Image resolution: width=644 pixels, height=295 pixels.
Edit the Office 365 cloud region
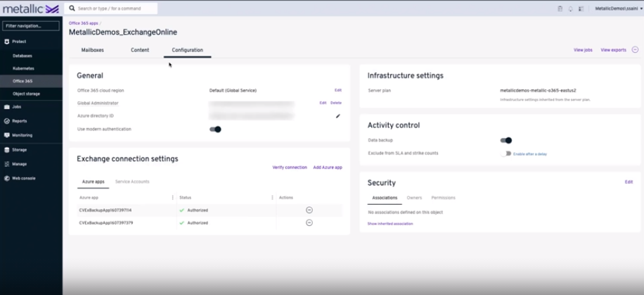(337, 90)
